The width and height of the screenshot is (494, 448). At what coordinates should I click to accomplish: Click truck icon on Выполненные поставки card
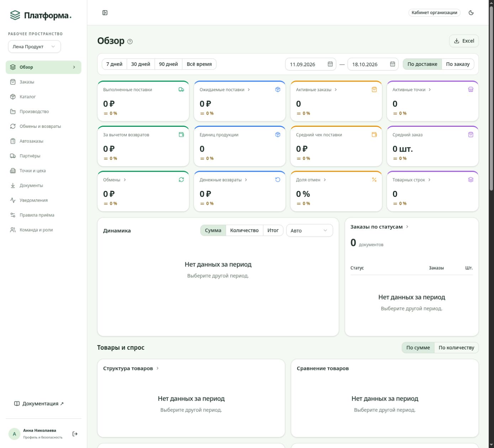181,90
